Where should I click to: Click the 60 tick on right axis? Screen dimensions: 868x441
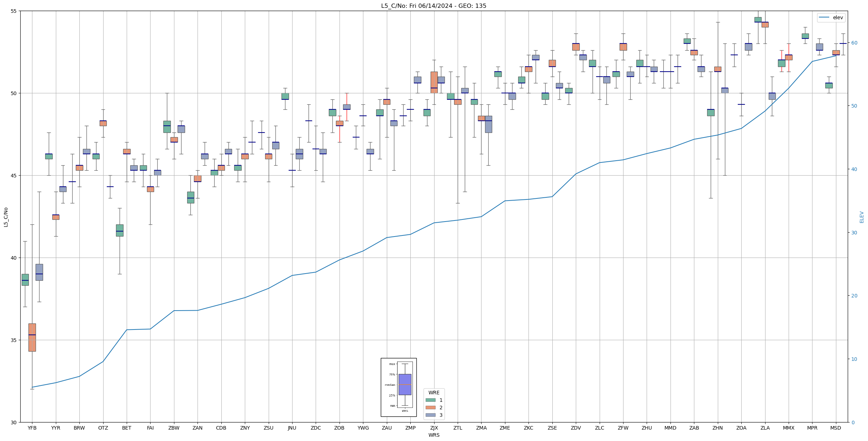854,43
